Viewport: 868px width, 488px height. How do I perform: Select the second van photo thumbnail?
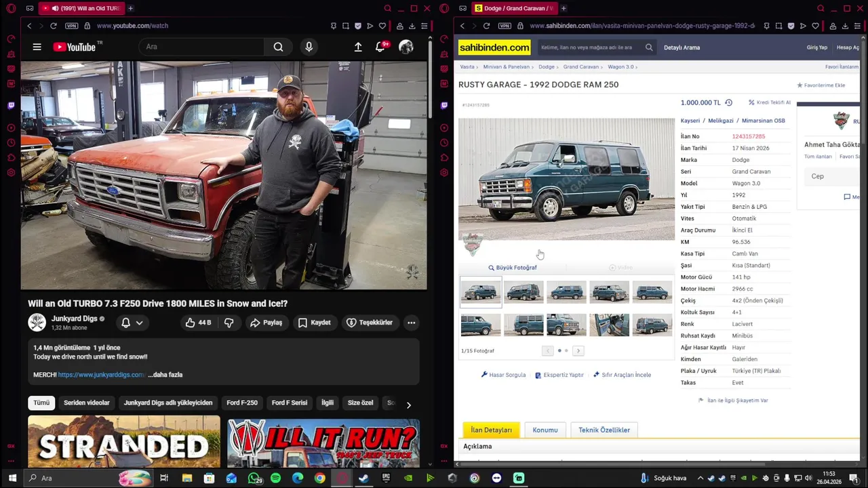[524, 291]
